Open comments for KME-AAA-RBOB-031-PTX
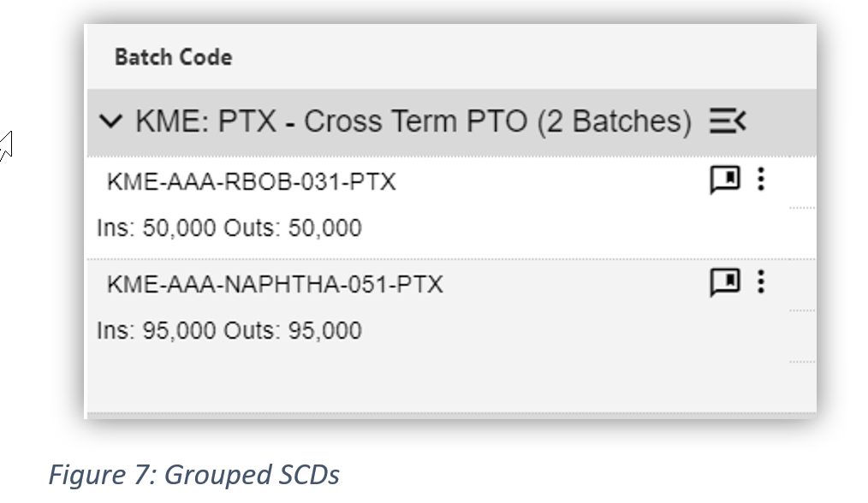Viewport: 868px width, 503px height. pyautogui.click(x=725, y=180)
